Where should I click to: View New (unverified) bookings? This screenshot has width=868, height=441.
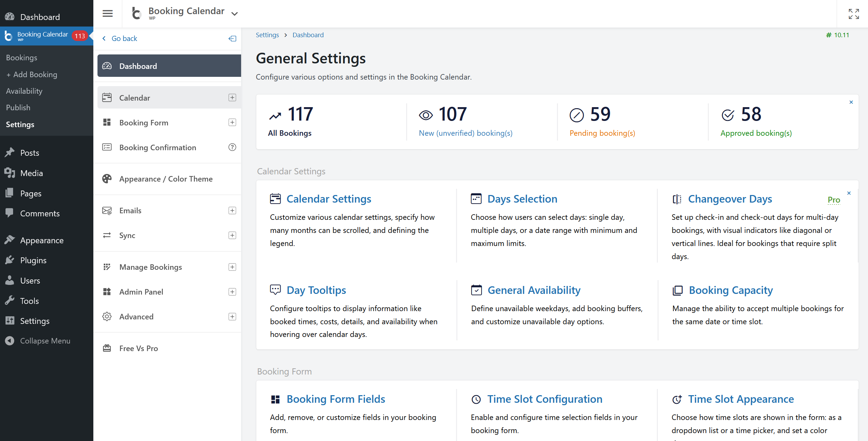(465, 133)
